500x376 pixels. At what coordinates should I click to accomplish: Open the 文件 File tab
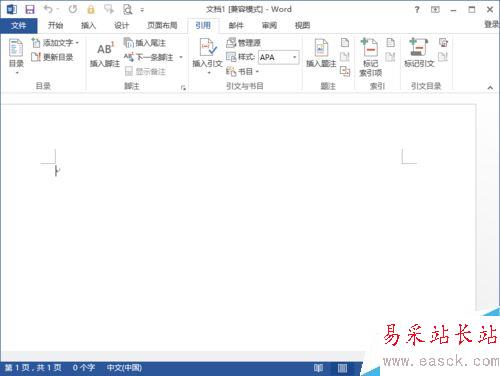pos(18,25)
